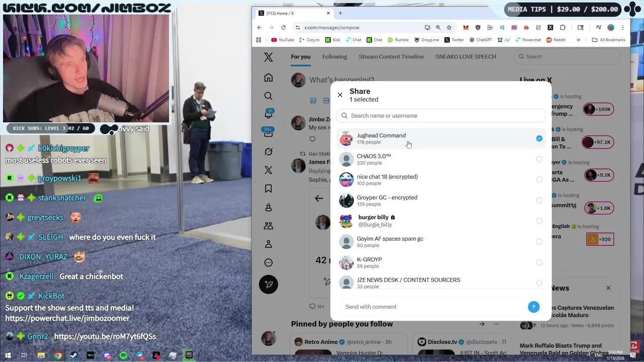Open Reddit bookmark
The height and width of the screenshot is (362, 644).
[556, 40]
